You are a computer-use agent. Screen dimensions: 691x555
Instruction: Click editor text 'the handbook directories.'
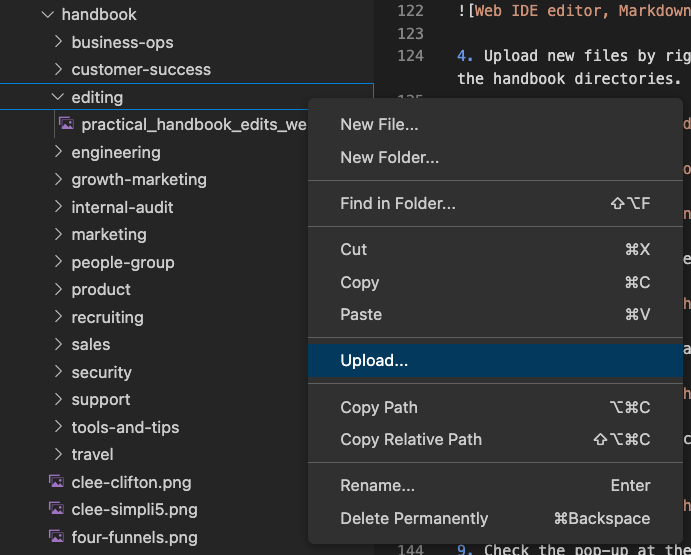coord(569,78)
